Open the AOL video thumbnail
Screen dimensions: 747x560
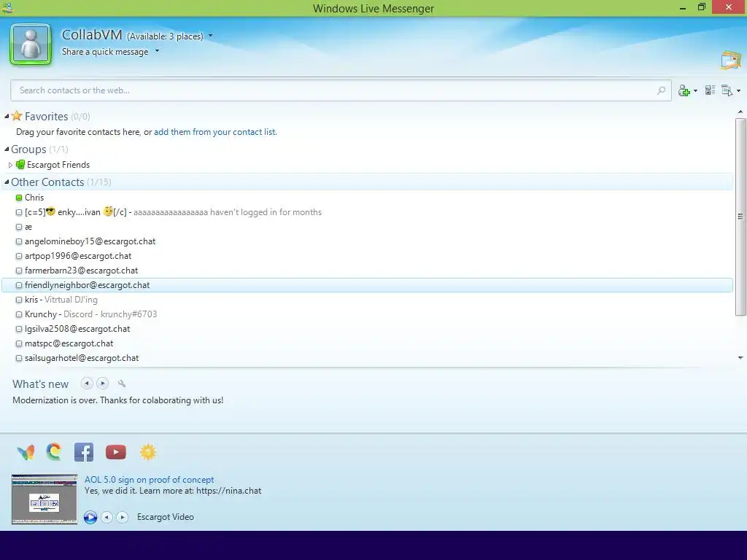point(44,499)
